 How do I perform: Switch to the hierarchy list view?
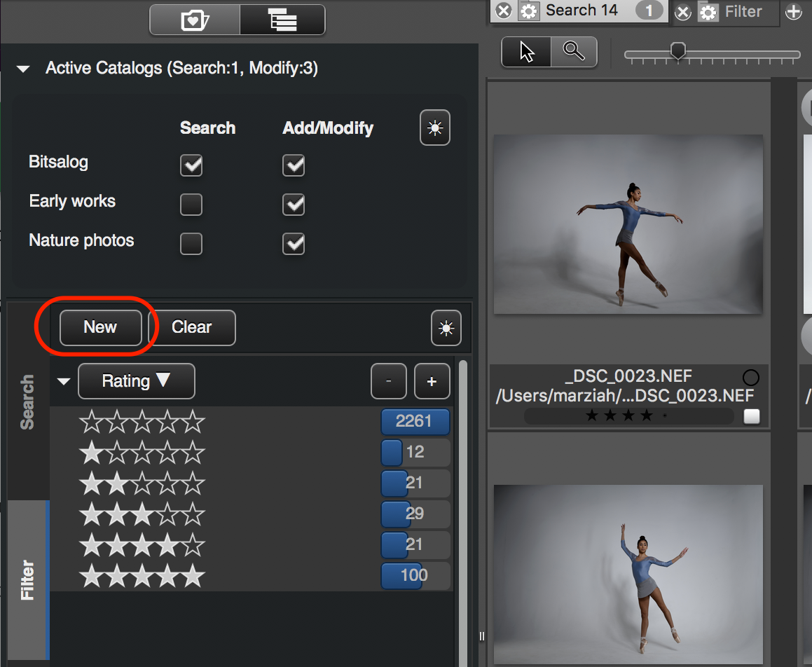click(x=283, y=20)
